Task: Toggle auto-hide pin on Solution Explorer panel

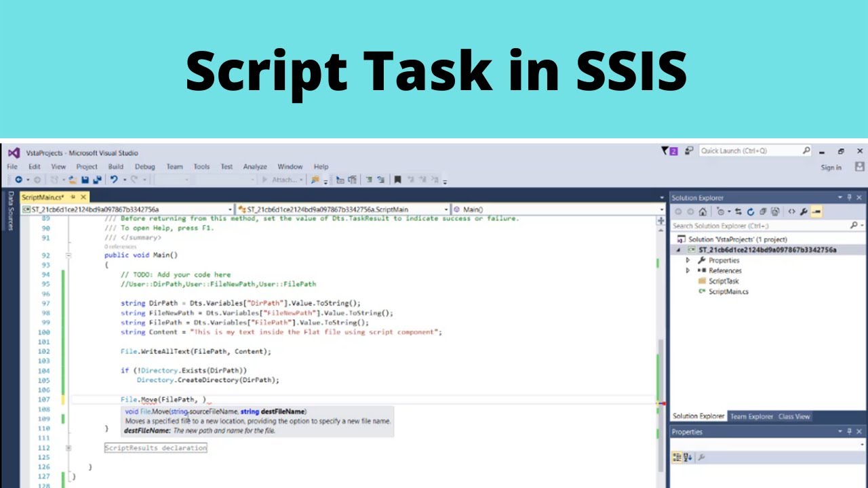Action: 849,197
